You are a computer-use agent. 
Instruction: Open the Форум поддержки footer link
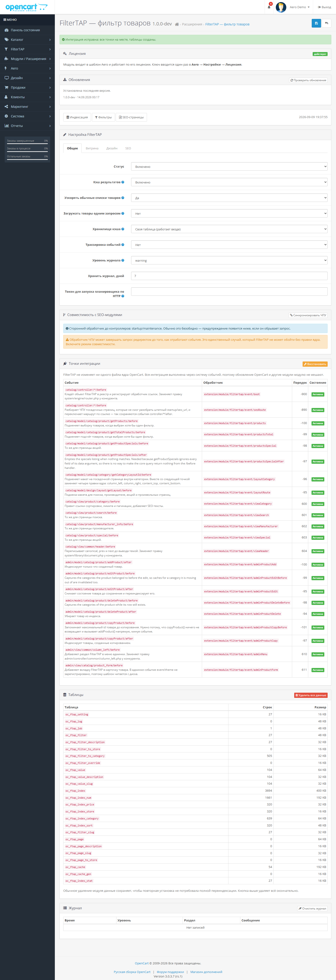coord(170,972)
